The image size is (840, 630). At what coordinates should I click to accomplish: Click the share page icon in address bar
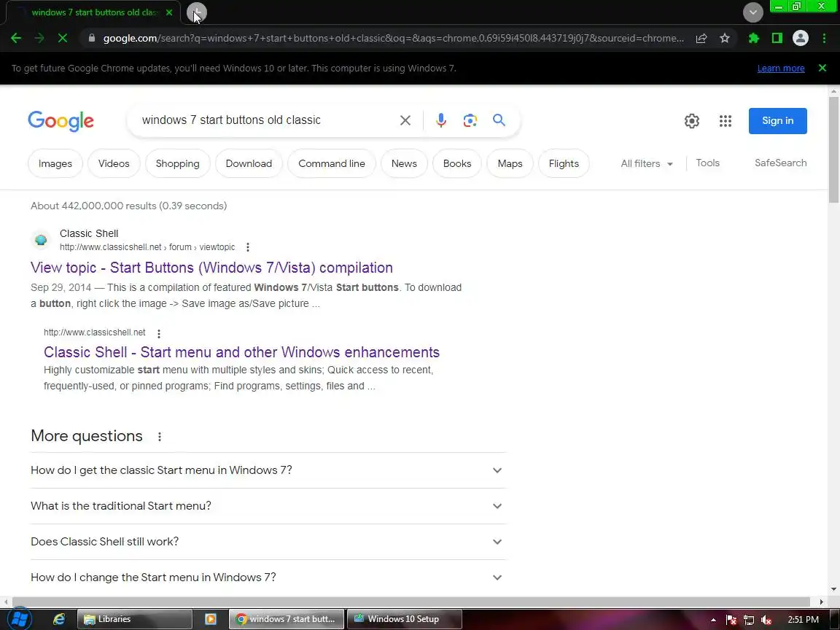coord(701,38)
